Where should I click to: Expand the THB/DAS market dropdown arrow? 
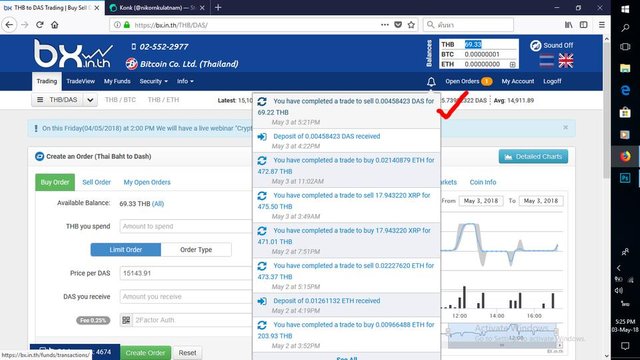point(90,100)
